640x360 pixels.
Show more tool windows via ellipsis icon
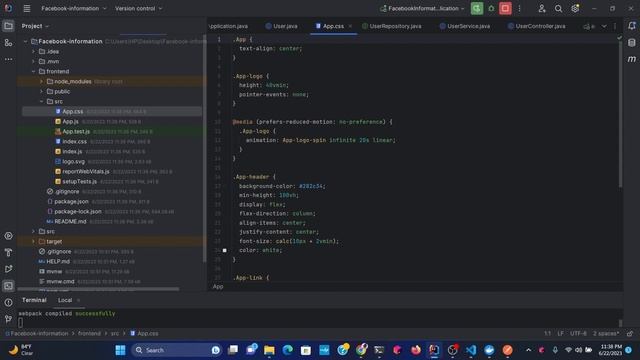point(8,59)
